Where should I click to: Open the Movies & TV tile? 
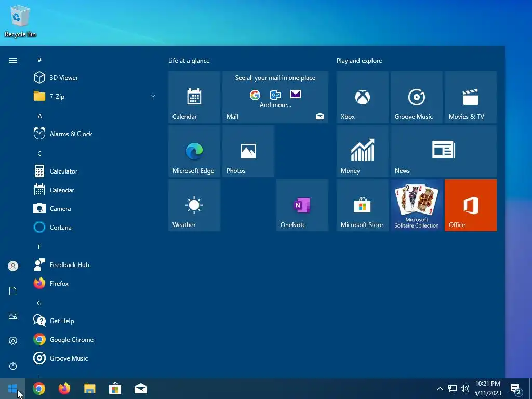coord(471,97)
